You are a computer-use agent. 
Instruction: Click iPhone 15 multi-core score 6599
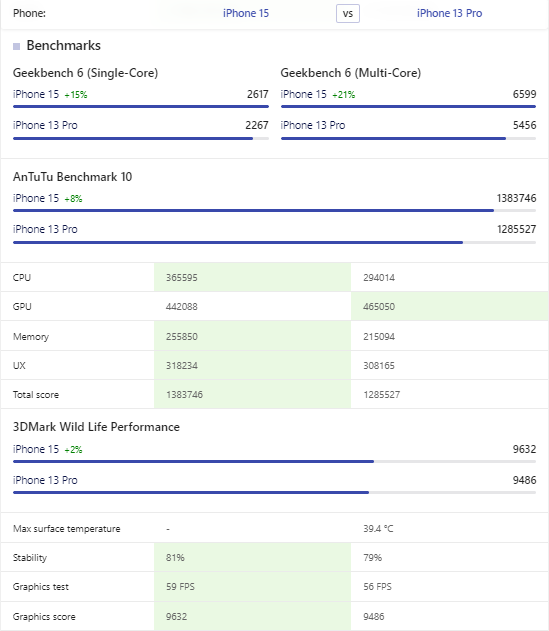[x=524, y=94]
